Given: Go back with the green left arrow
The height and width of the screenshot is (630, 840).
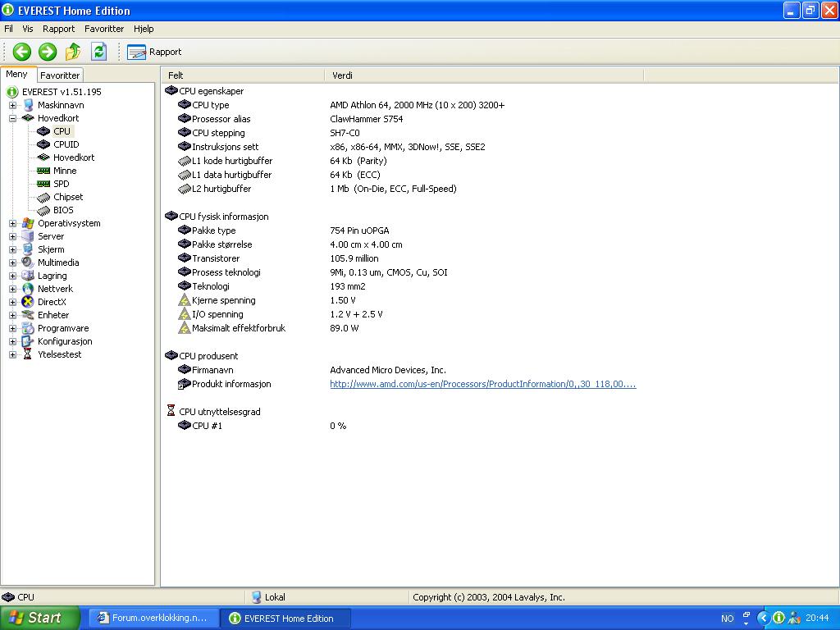Looking at the screenshot, I should (x=22, y=52).
